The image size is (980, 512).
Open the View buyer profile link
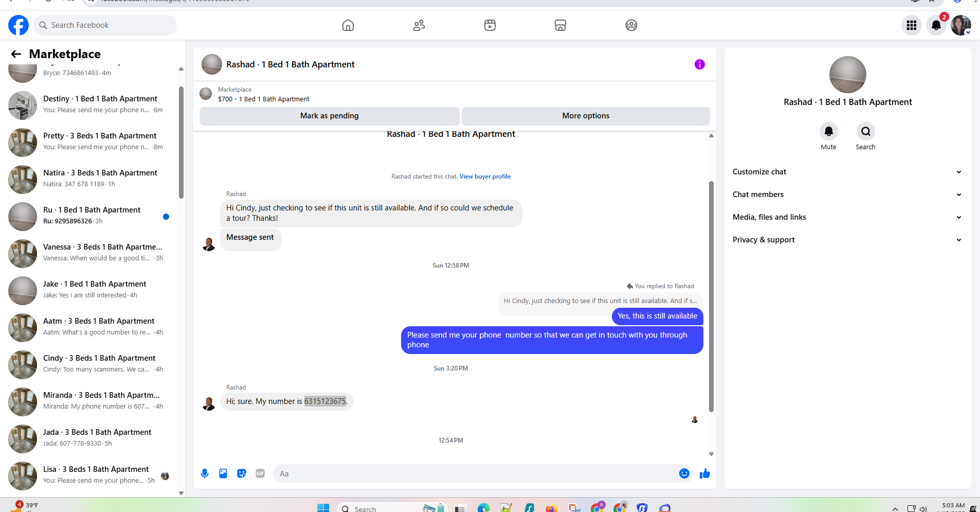coord(485,176)
